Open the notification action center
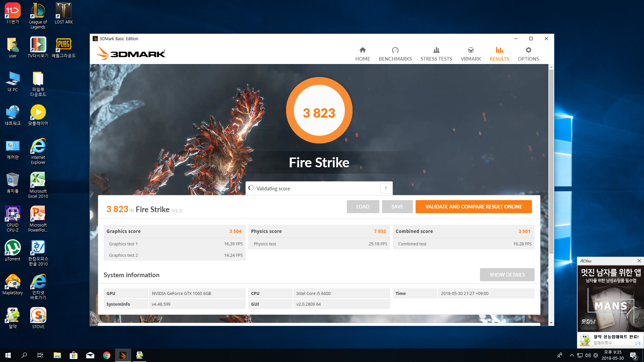Image resolution: width=644 pixels, height=362 pixels. [x=634, y=355]
